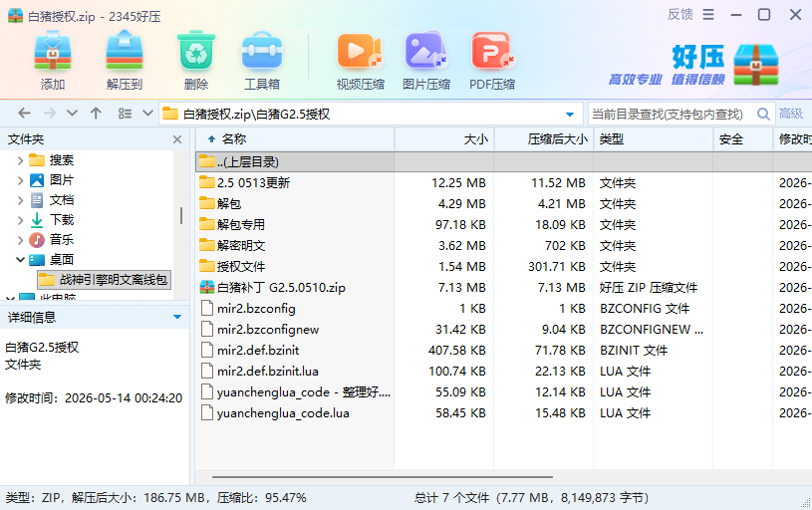Viewport: 812px width, 510px height.
Task: Select the 解包专用 folder row
Action: (504, 225)
